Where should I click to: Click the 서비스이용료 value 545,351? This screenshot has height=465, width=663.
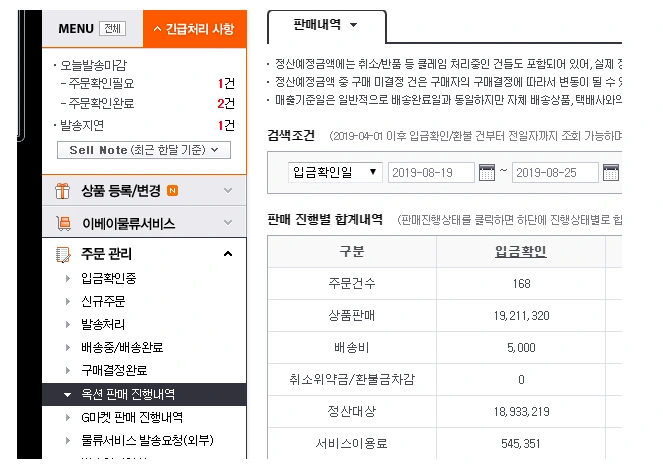coord(521,443)
